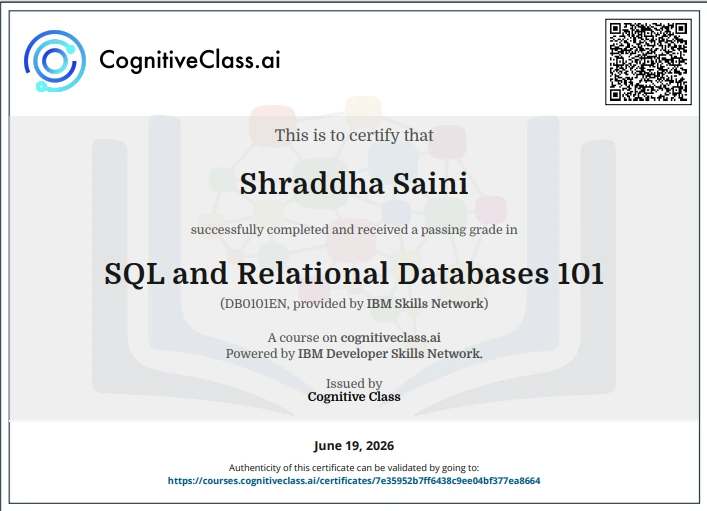Image resolution: width=707 pixels, height=511 pixels.
Task: Open the certificate validation URL link
Action: (x=354, y=481)
